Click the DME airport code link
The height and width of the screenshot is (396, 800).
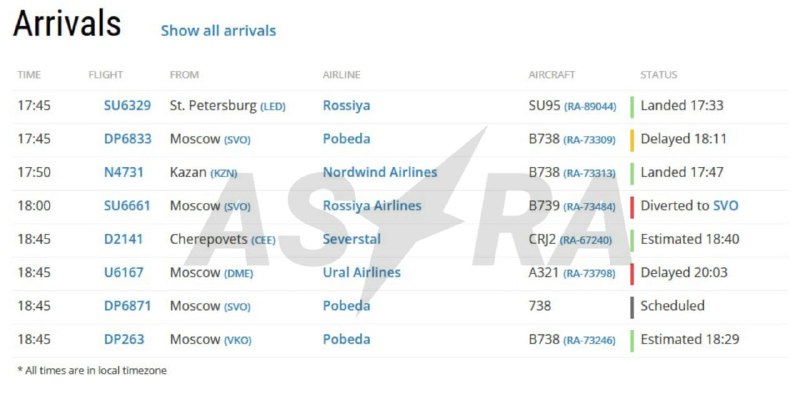[x=238, y=274]
